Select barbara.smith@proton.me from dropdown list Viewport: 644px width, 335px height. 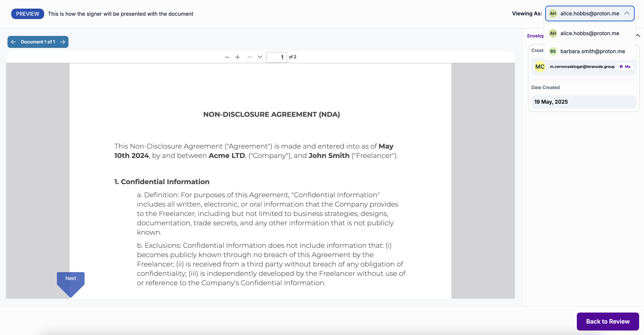pyautogui.click(x=592, y=51)
